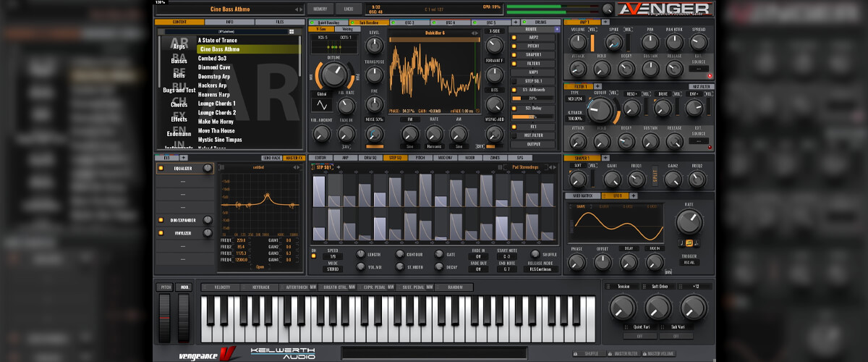Open the LFO TRIGGER mode dropdown

pos(689,262)
